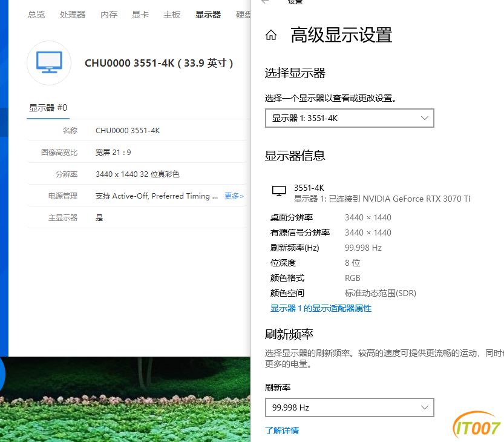Open the 处理器 tab
504x442 pixels.
[x=72, y=15]
